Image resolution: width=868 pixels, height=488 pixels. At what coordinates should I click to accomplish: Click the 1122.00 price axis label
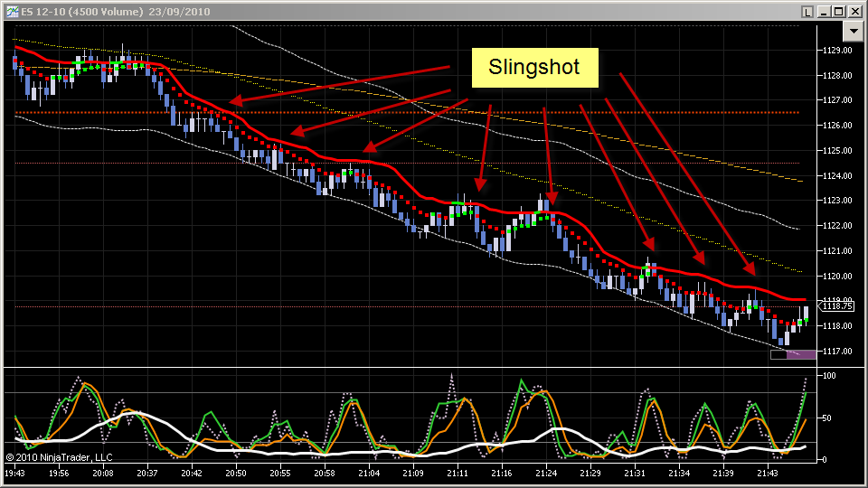tap(837, 226)
